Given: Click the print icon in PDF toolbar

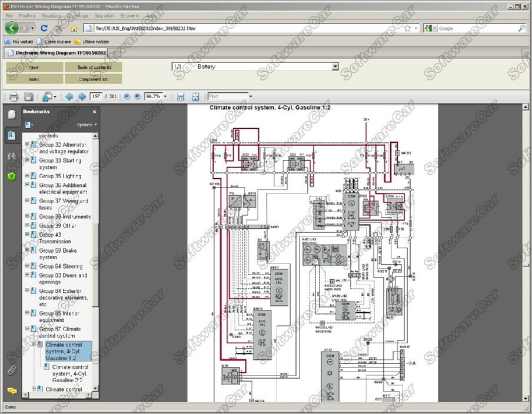Looking at the screenshot, I should [13, 96].
